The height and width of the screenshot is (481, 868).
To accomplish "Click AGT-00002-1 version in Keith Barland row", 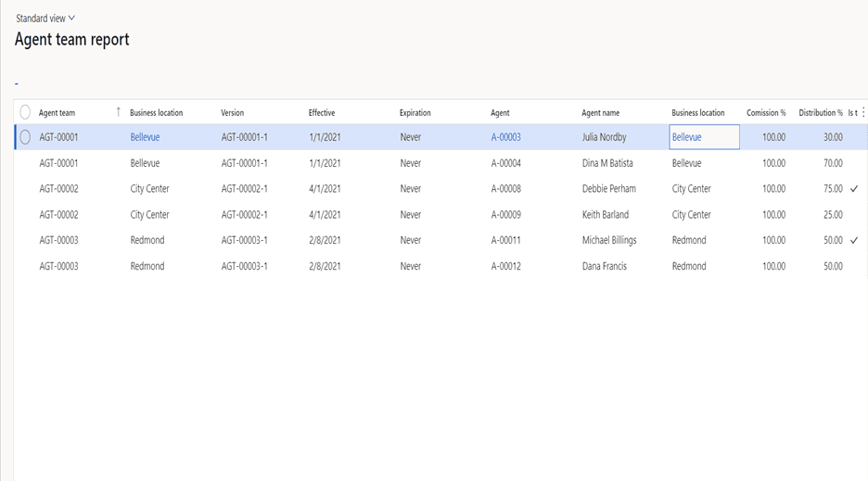I will (245, 215).
